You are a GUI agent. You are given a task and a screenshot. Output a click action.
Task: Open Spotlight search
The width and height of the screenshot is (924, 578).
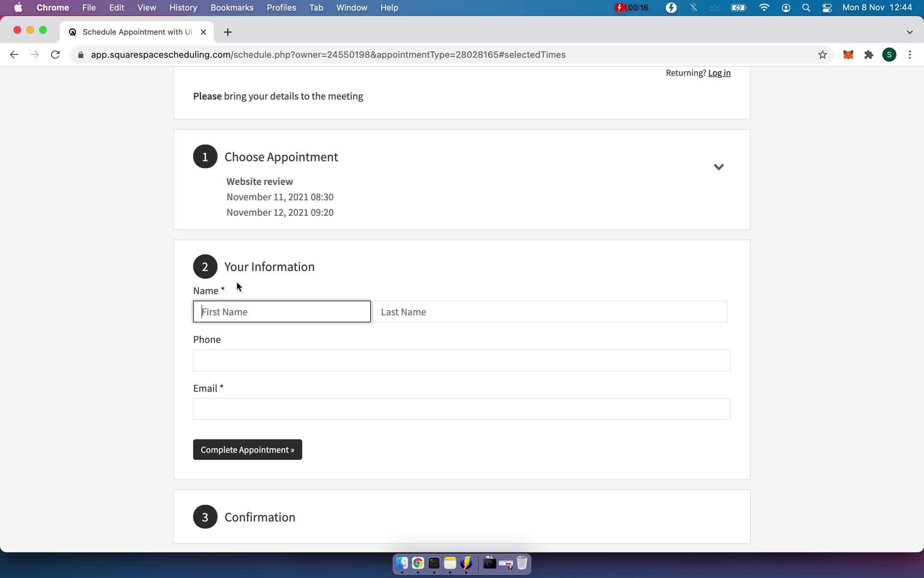(806, 8)
